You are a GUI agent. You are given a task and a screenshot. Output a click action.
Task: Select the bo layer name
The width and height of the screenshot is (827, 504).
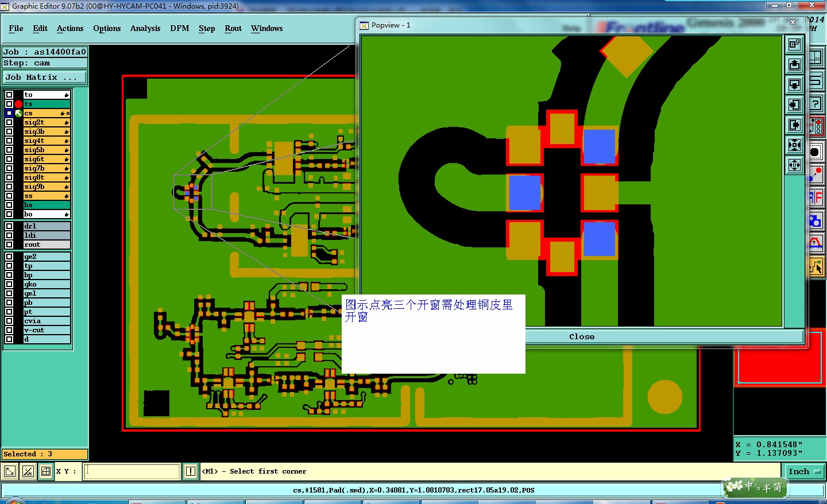47,214
